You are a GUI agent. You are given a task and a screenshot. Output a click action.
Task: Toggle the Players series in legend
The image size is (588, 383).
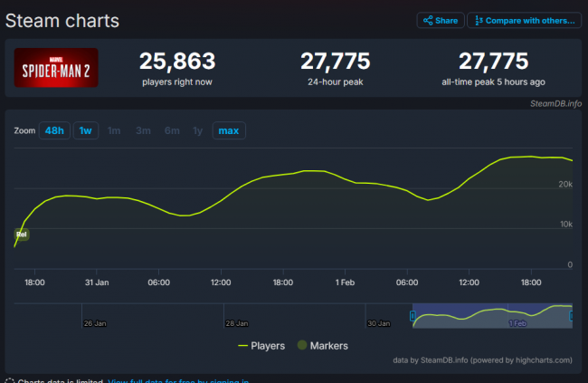tap(261, 345)
